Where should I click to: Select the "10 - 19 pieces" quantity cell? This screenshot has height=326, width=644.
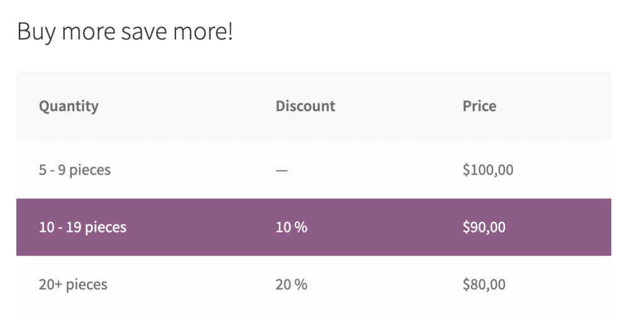[x=82, y=227]
